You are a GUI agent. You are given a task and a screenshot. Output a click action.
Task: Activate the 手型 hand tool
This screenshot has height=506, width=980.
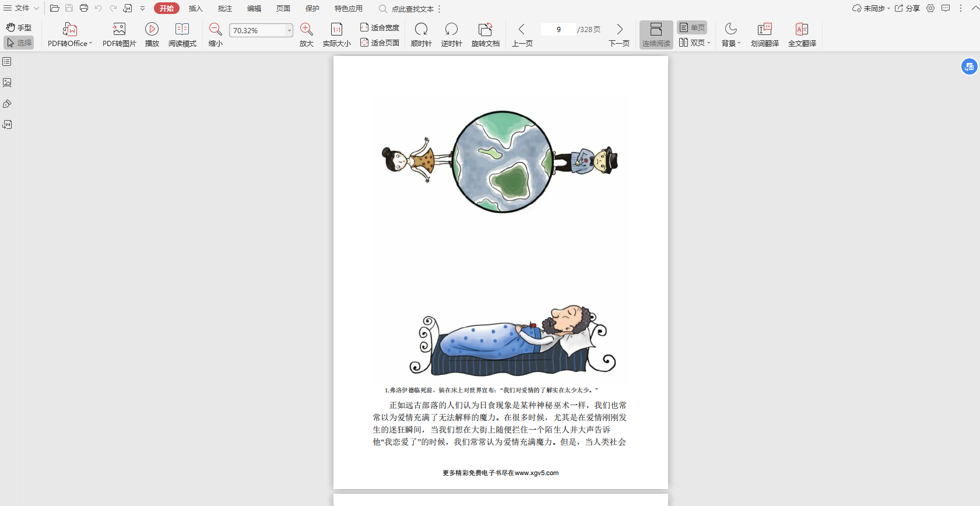(19, 27)
